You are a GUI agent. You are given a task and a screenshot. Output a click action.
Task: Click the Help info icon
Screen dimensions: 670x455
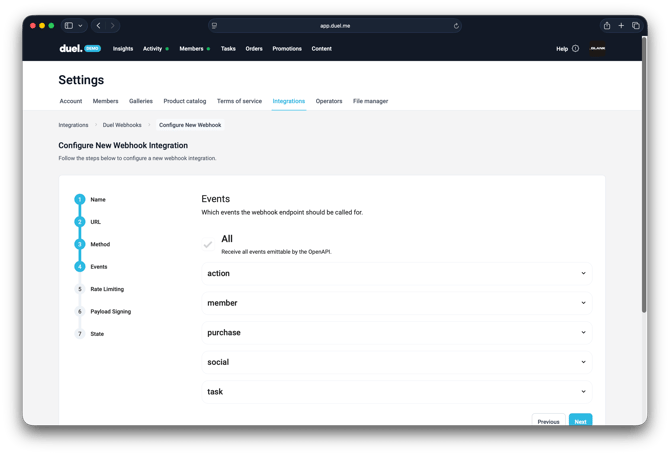575,48
